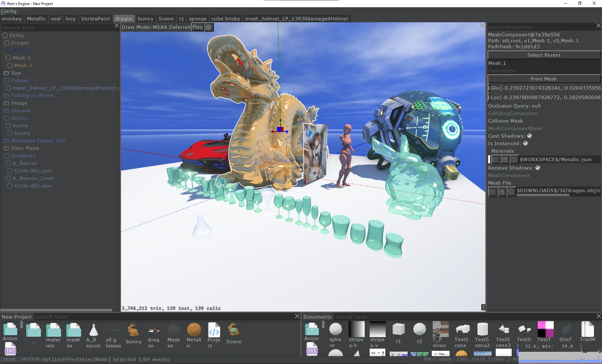
Task: Expand the Mercedes Project One node
Action: click(x=6, y=141)
